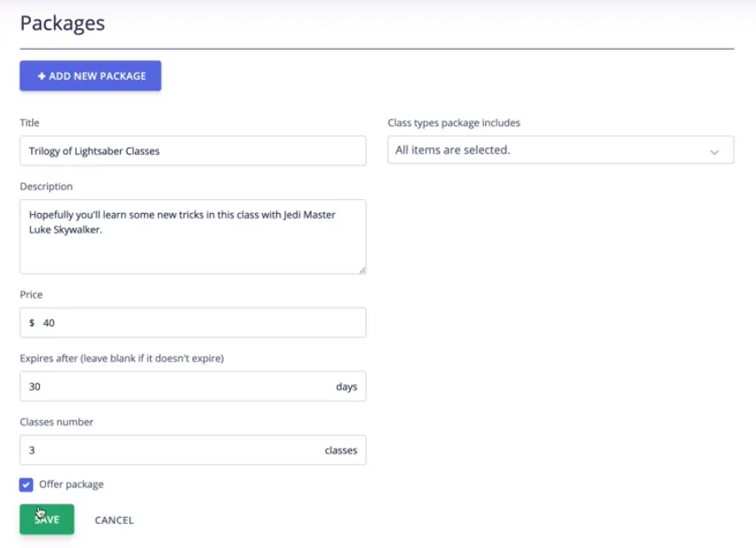Click the 'Offer package' checkbox label text

click(x=71, y=485)
